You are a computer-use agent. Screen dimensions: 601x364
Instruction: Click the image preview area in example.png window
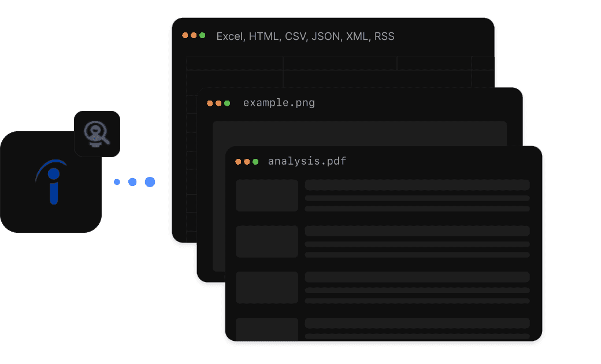coord(359,133)
